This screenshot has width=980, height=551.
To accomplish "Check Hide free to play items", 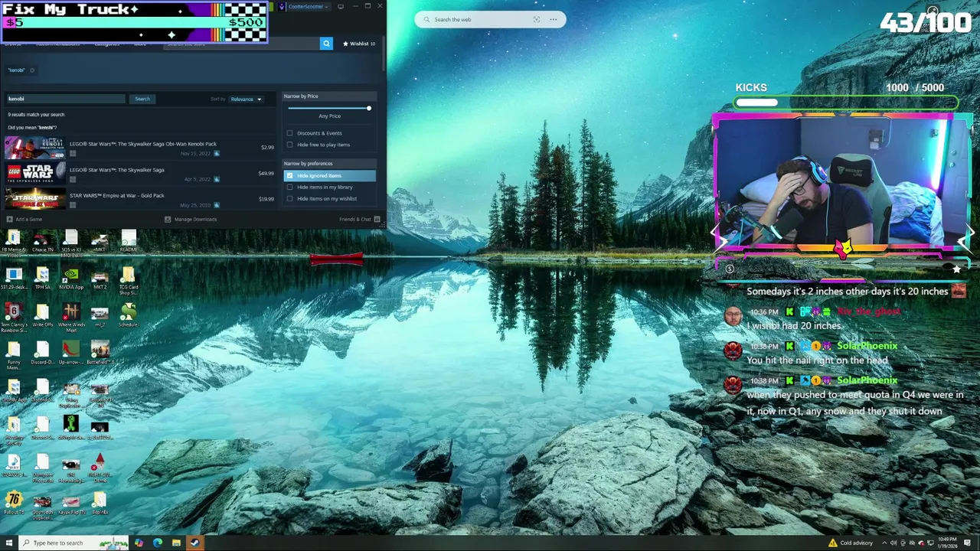I will click(x=289, y=145).
